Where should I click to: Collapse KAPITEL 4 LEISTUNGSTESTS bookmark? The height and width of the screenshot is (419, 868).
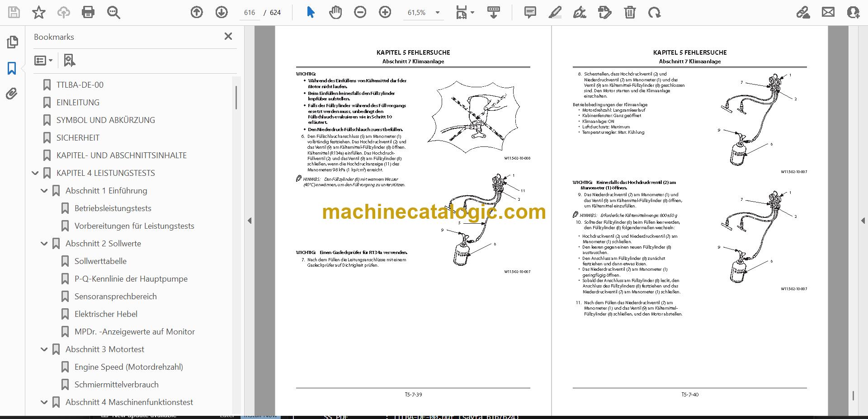coord(35,173)
